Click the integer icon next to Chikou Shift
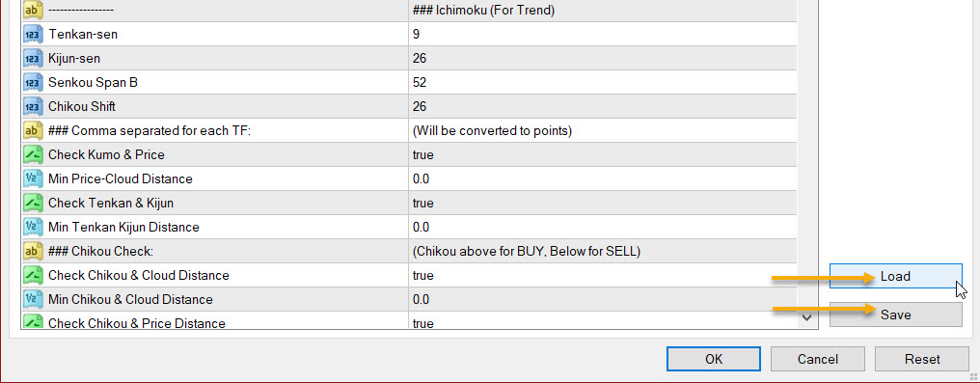 point(33,106)
